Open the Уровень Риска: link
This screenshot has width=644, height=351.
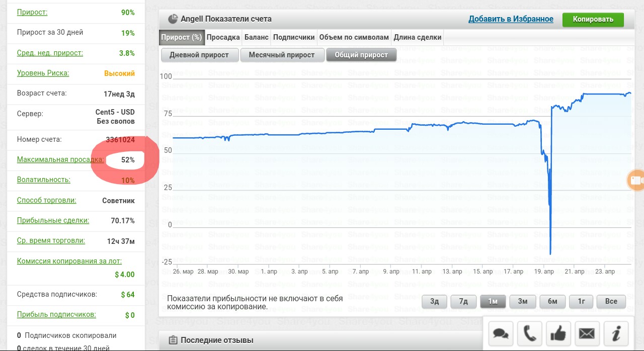click(43, 72)
